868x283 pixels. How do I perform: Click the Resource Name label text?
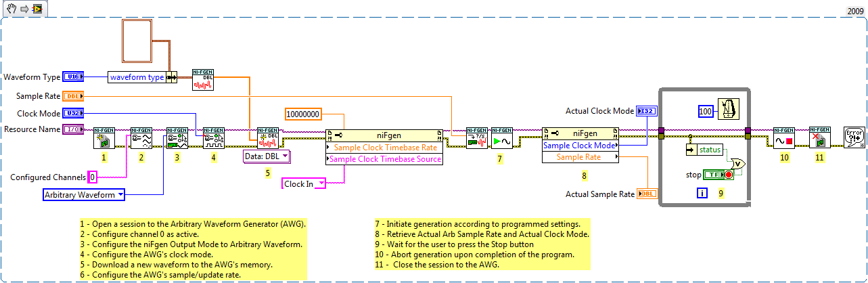[31, 129]
